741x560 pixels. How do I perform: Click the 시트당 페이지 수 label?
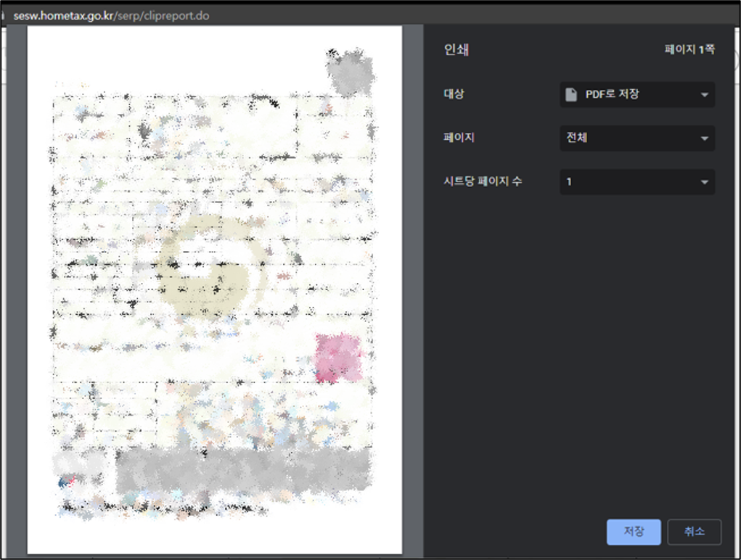click(483, 181)
